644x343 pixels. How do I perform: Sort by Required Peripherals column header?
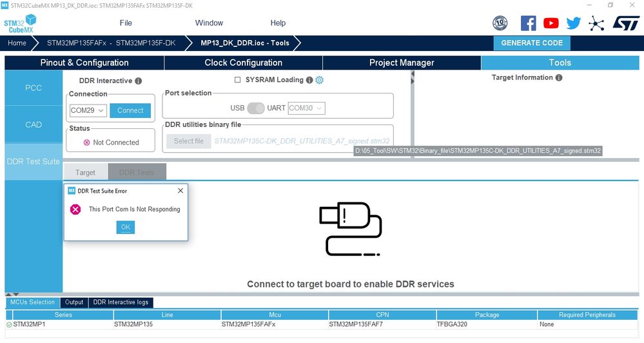587,315
